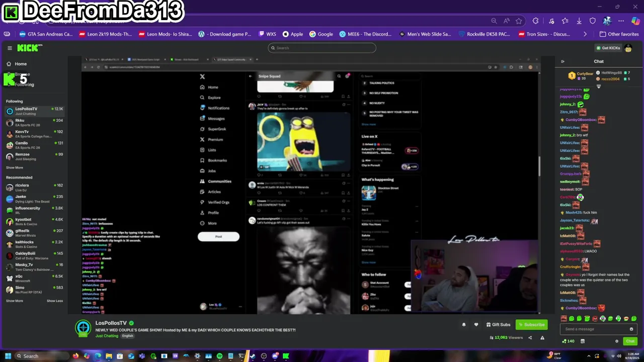Open browser media control music icon
The image size is (644, 362).
[551, 21]
